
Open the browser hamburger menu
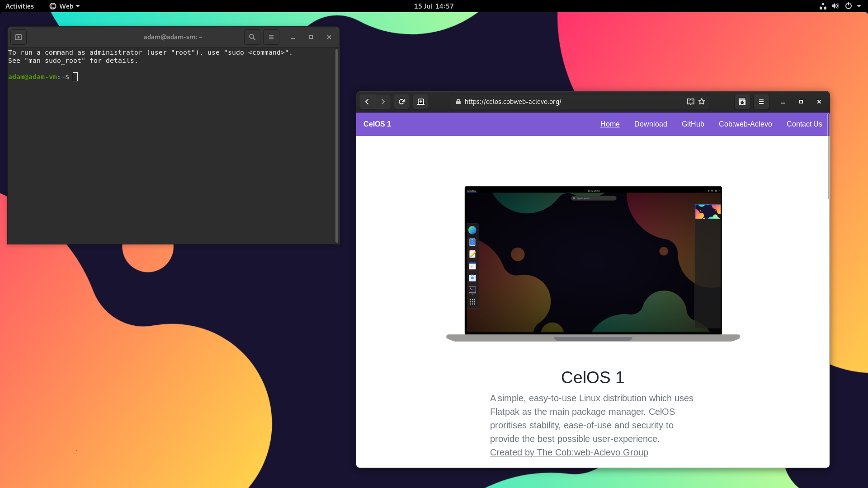coord(761,102)
